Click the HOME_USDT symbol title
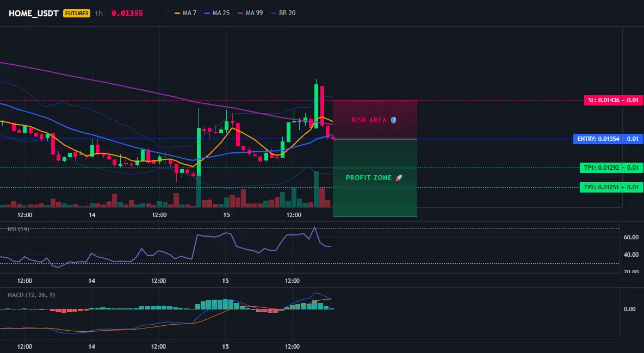The image size is (644, 353). point(34,13)
